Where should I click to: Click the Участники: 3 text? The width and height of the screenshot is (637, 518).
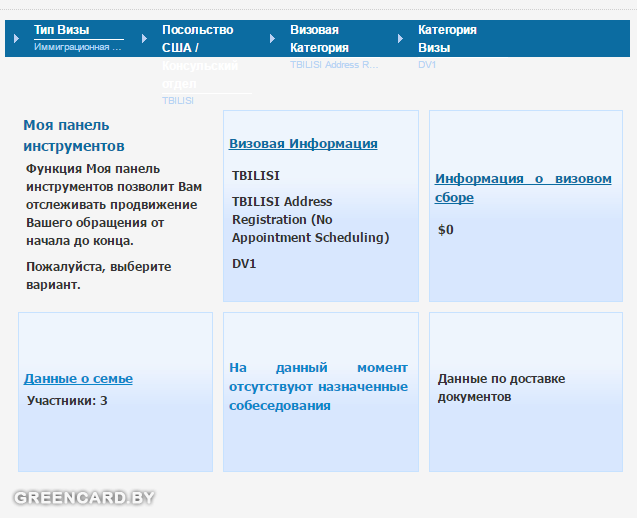pos(67,401)
